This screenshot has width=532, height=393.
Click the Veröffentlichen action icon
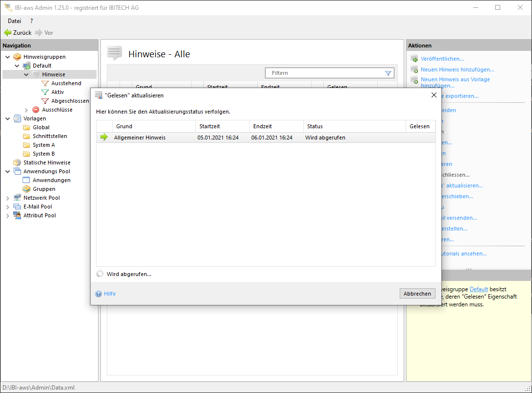point(414,59)
